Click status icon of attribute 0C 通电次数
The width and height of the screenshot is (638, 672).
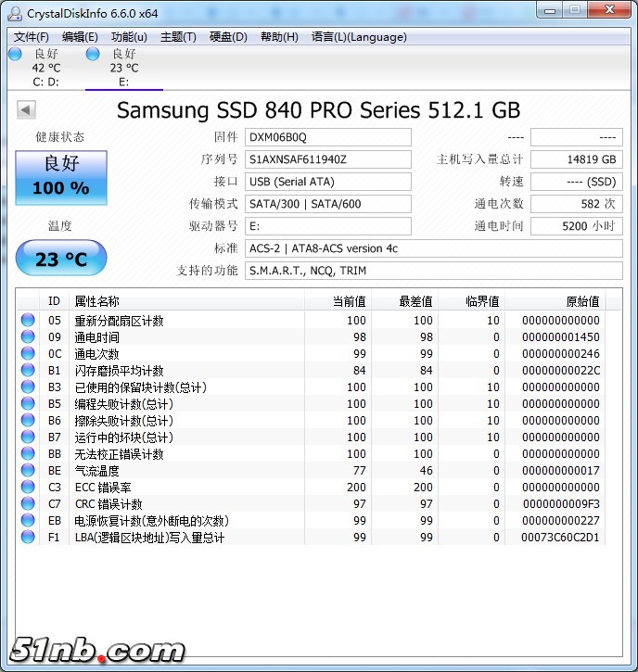tap(28, 353)
